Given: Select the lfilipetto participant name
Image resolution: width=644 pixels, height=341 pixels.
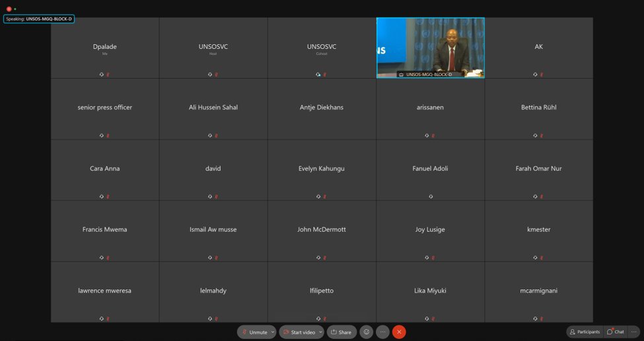Looking at the screenshot, I should tap(322, 291).
